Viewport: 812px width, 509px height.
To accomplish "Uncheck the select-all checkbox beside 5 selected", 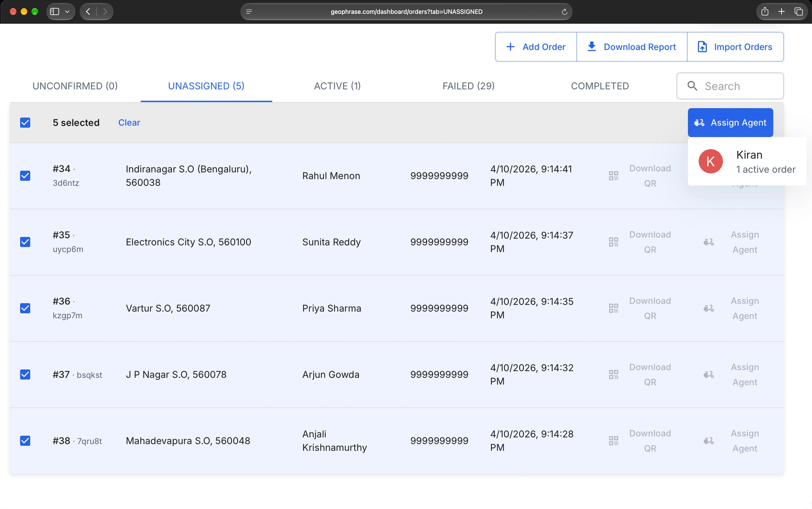I will pos(25,122).
